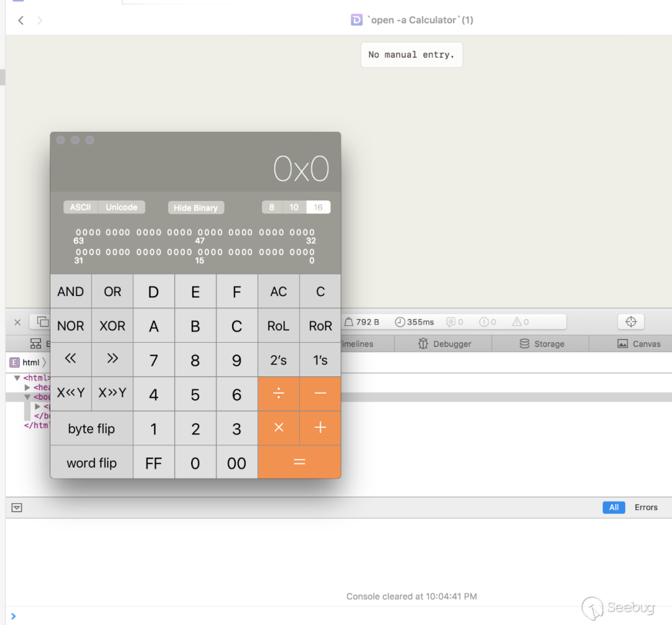Click the 792 B resource size indicator
The image size is (672, 625).
[362, 322]
